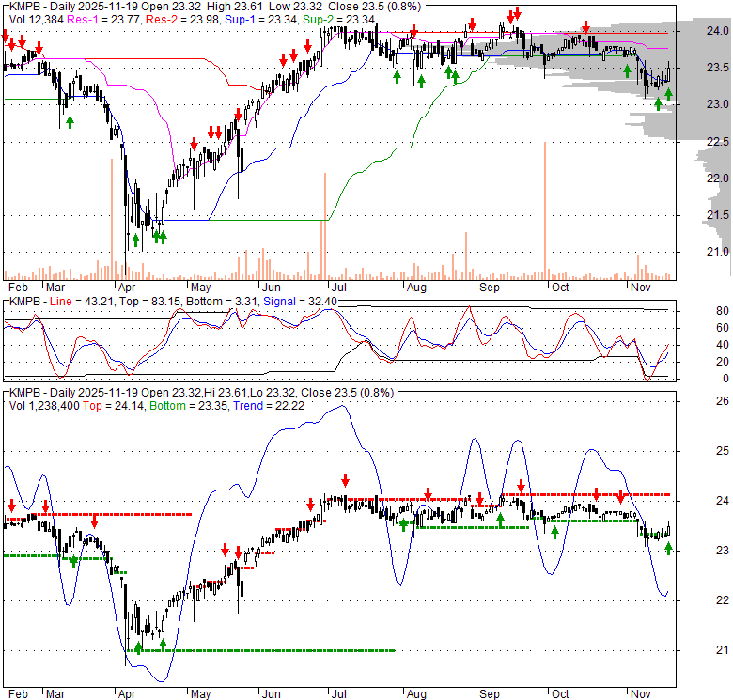Select the 23.5 price axis label
733x700 pixels.
click(717, 68)
